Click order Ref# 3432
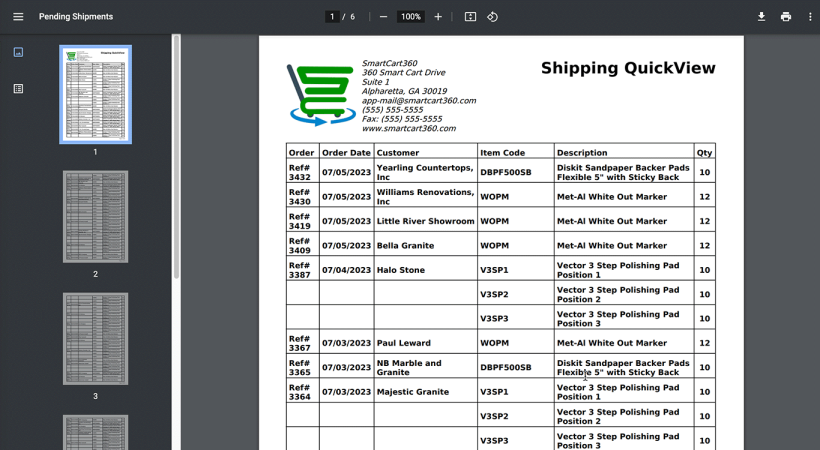Viewport: 820px width, 450px height. (300, 172)
